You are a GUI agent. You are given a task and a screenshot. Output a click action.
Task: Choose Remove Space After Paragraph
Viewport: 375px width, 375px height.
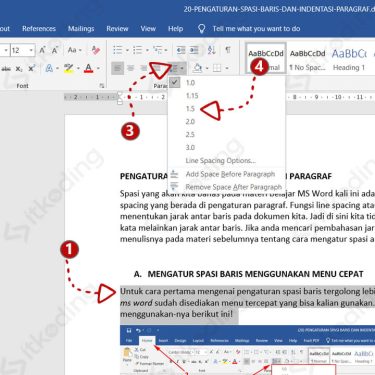[227, 187]
